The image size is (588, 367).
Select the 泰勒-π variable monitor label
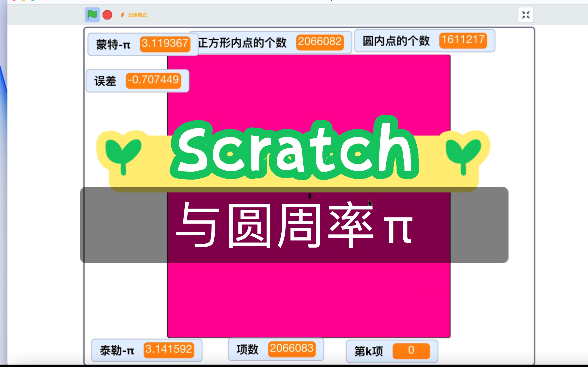point(117,351)
